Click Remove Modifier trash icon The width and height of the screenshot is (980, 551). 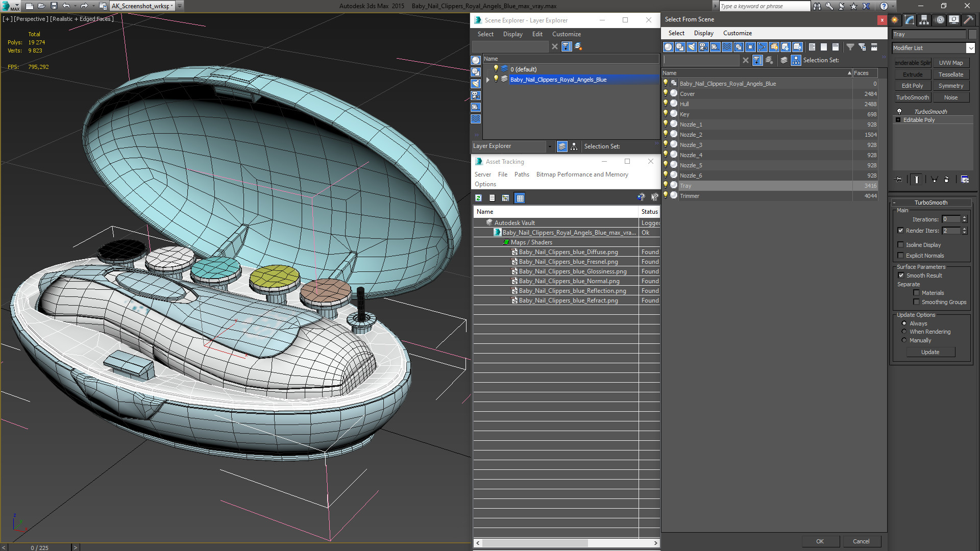tap(946, 179)
